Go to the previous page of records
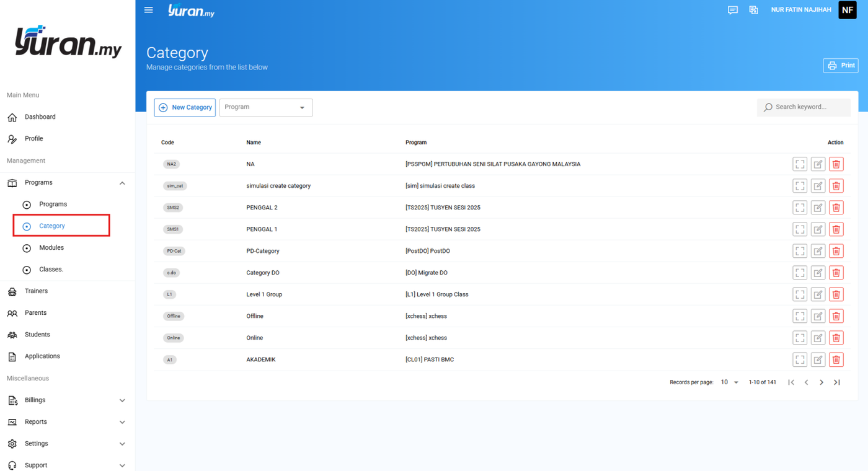The height and width of the screenshot is (471, 868). click(x=807, y=382)
